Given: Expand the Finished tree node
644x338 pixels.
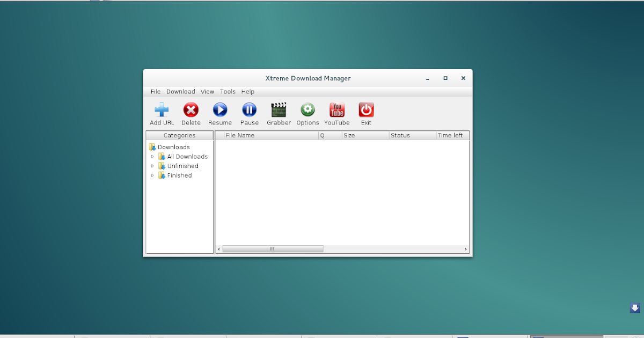Looking at the screenshot, I should (152, 175).
